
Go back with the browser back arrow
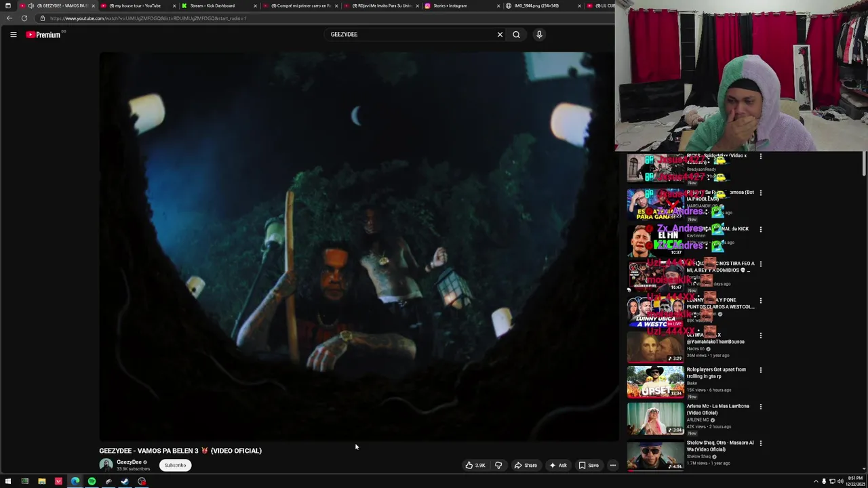[x=9, y=18]
